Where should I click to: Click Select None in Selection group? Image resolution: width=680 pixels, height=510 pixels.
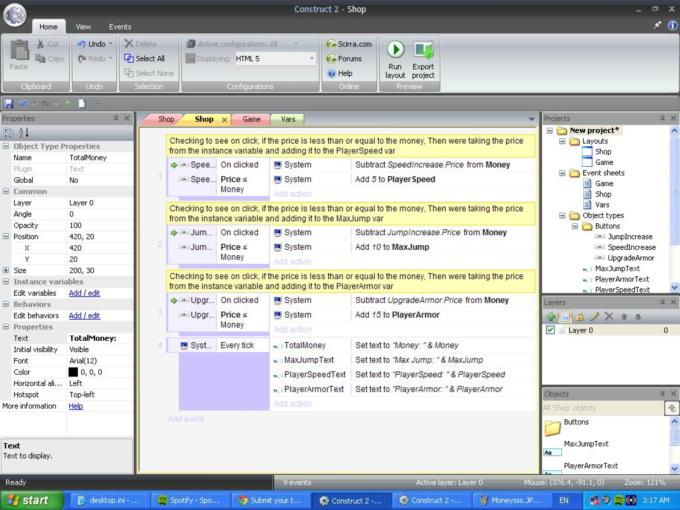149,73
